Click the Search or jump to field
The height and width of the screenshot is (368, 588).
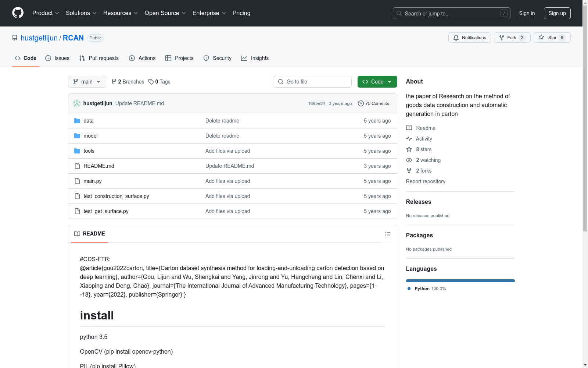(452, 13)
